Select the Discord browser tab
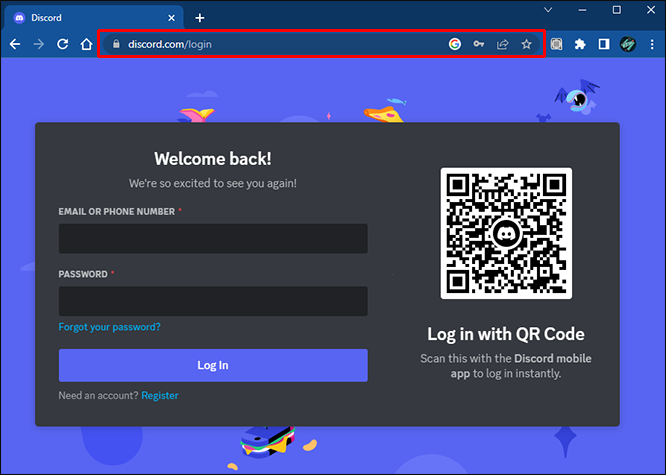This screenshot has height=475, width=666. 94,18
